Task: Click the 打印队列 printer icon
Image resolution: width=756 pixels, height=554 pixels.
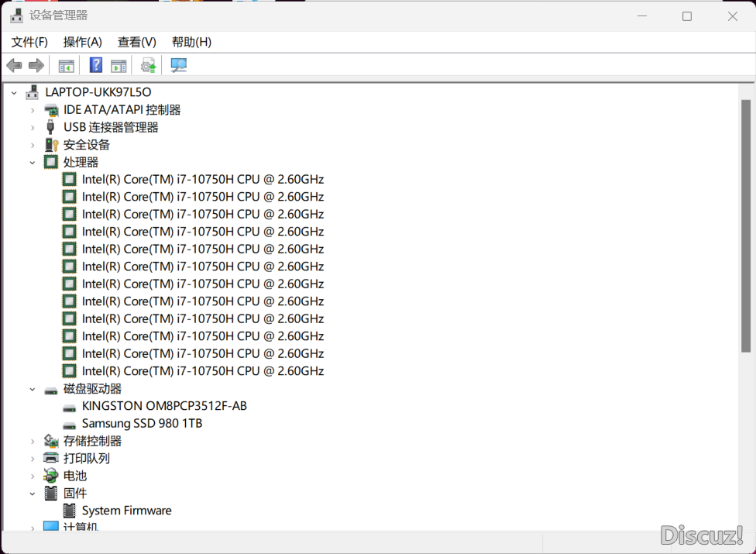Action: [50, 458]
